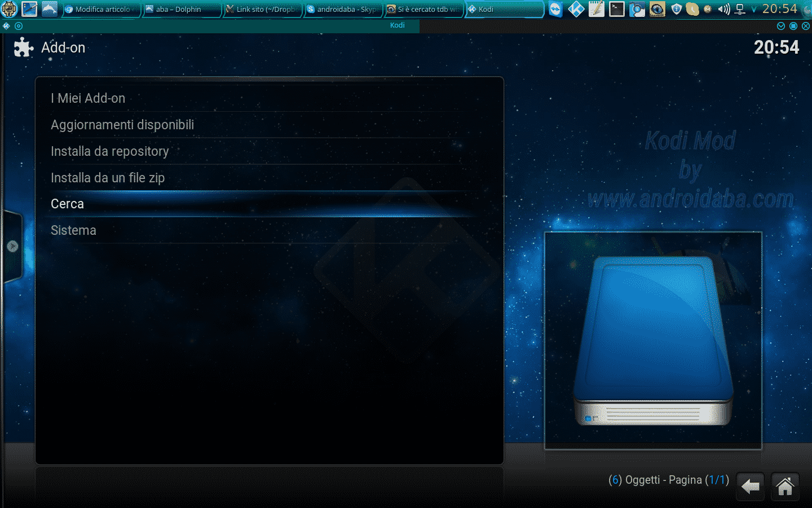The height and width of the screenshot is (508, 812).
Task: Click the Add-on header title
Action: (x=63, y=47)
